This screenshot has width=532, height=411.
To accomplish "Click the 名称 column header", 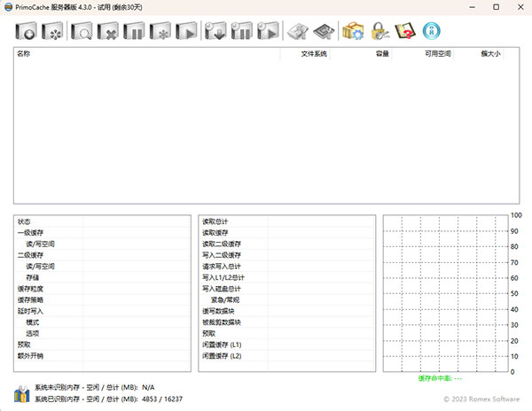I will pos(147,53).
